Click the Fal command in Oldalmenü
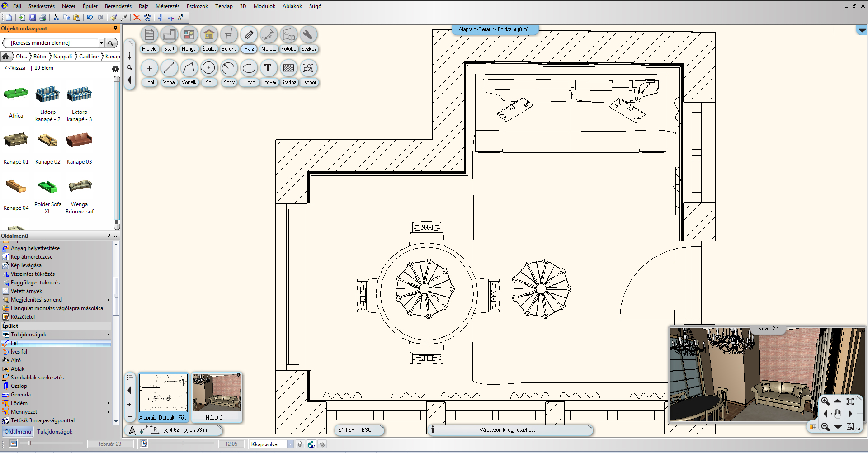Image resolution: width=868 pixels, height=453 pixels. [x=56, y=343]
